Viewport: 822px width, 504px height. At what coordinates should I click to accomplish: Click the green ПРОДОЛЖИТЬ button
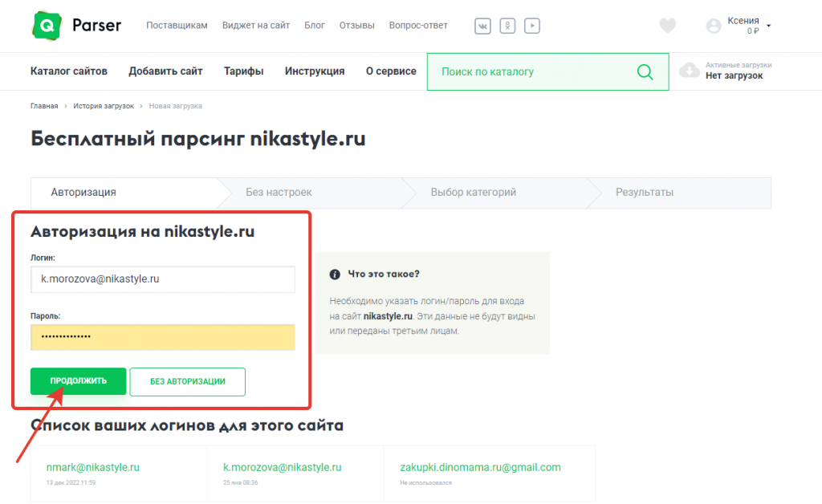[x=78, y=381]
